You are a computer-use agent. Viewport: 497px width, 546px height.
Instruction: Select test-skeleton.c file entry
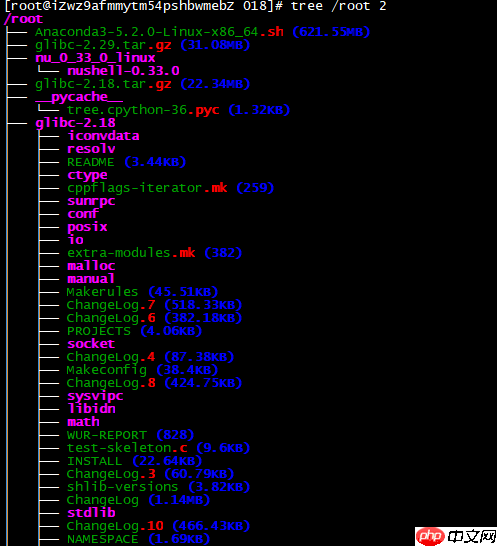click(127, 448)
